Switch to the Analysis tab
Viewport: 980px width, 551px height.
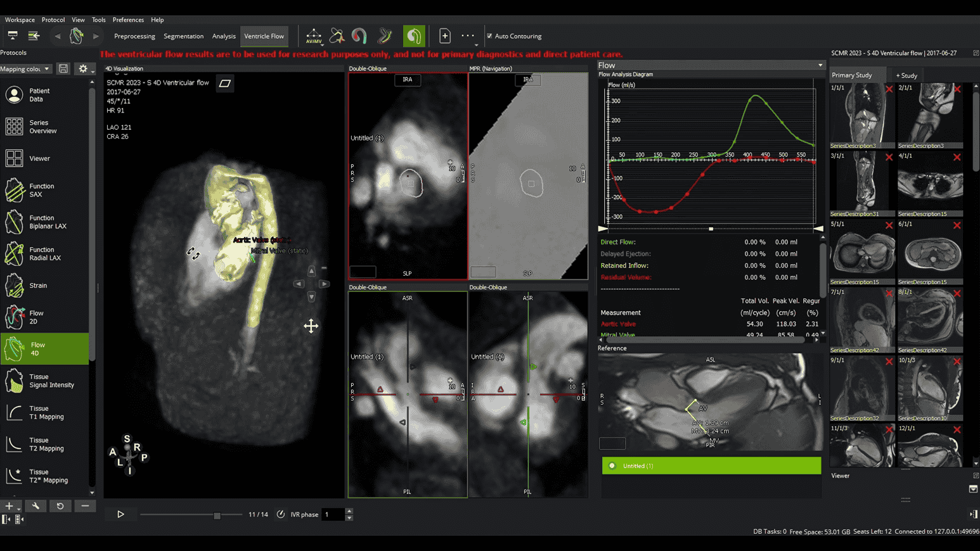(224, 36)
